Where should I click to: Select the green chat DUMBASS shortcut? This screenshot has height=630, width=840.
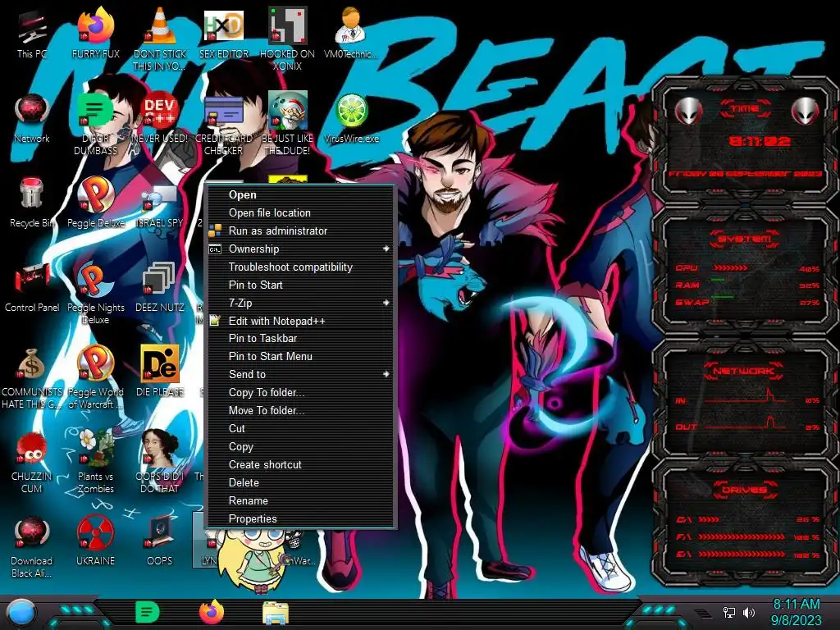pos(95,123)
